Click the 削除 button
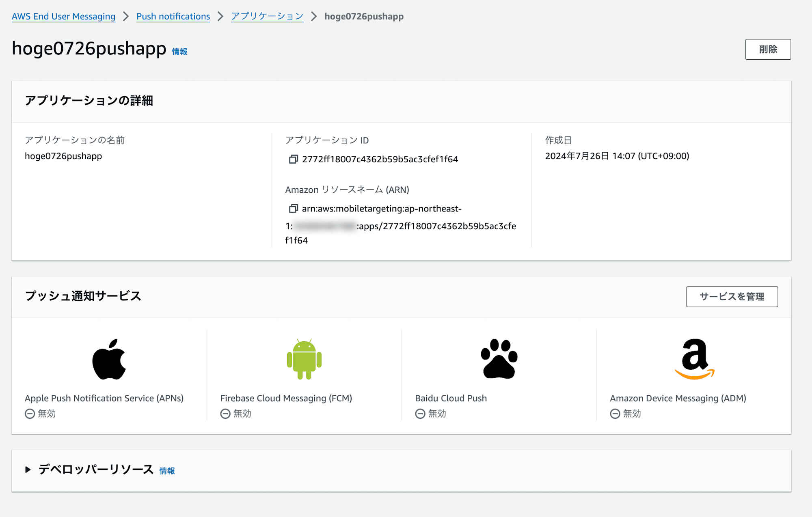Image resolution: width=812 pixels, height=517 pixels. (x=768, y=49)
